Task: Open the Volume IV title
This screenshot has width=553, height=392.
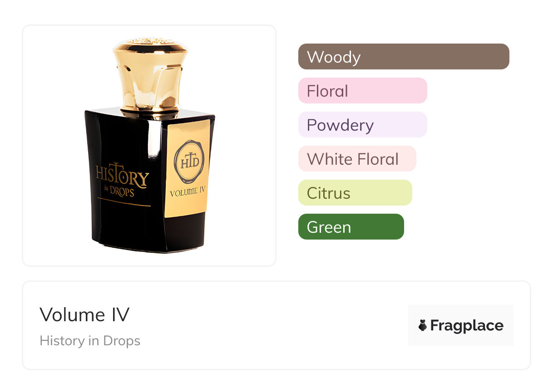Action: click(84, 314)
